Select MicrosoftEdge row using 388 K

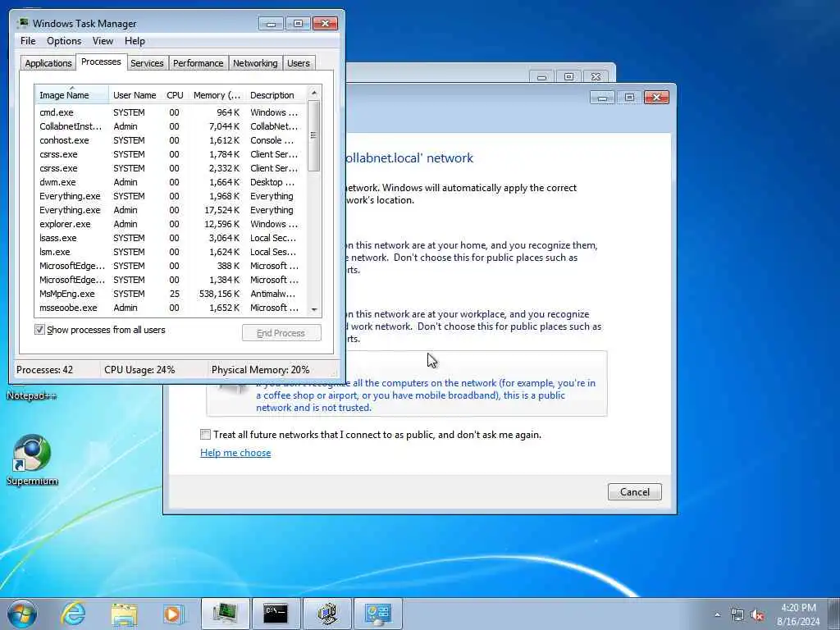171,266
